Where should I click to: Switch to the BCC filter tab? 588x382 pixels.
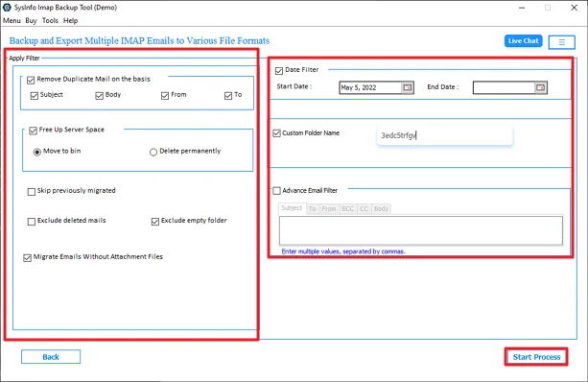click(348, 209)
